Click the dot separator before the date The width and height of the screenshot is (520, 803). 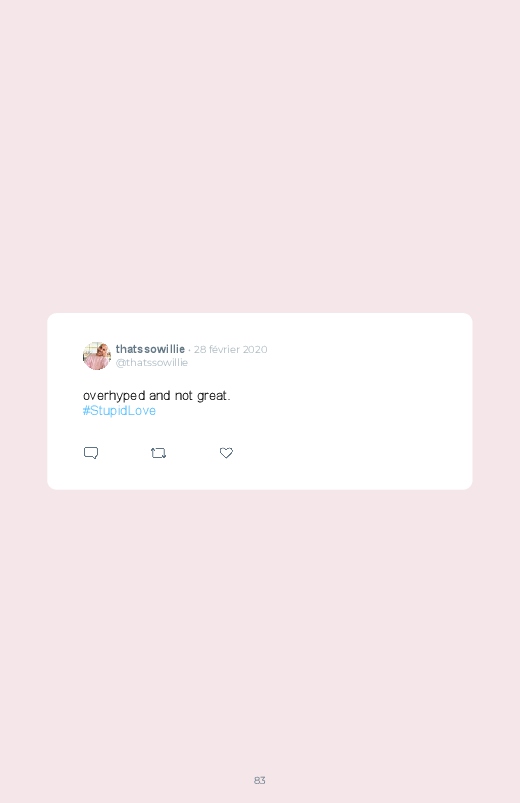coord(190,350)
